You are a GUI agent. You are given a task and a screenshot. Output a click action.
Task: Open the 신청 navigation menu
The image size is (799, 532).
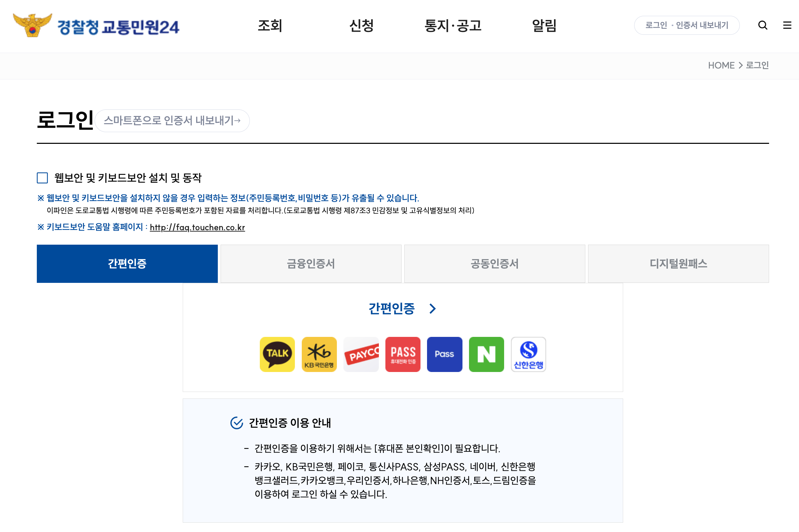pos(361,26)
